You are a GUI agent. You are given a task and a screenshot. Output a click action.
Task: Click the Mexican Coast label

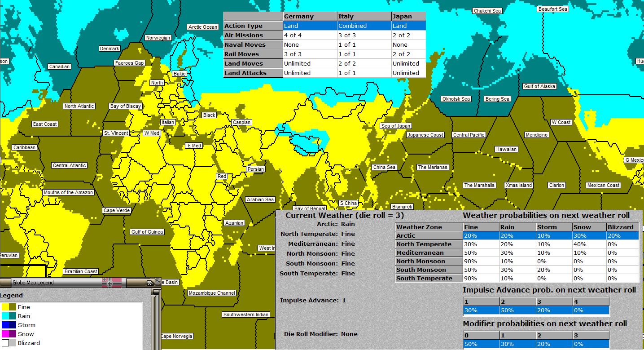603,185
